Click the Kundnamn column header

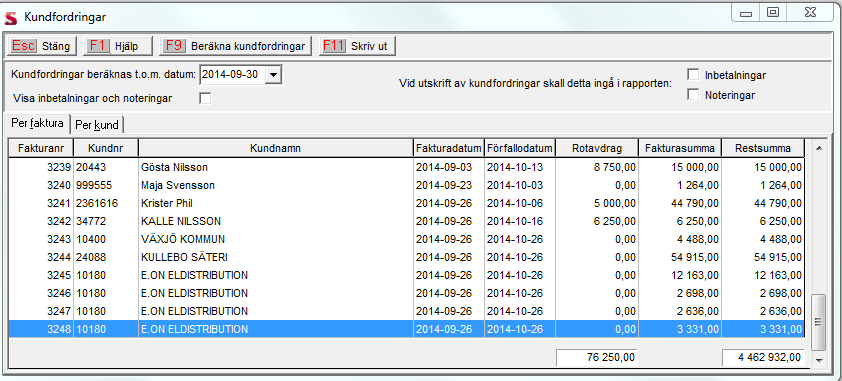click(275, 148)
